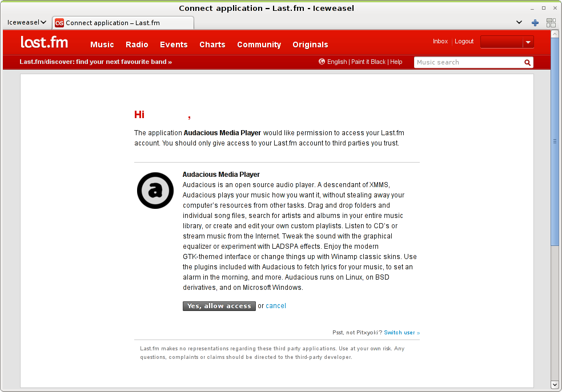Open the Help link
This screenshot has width=562, height=392.
pos(396,62)
